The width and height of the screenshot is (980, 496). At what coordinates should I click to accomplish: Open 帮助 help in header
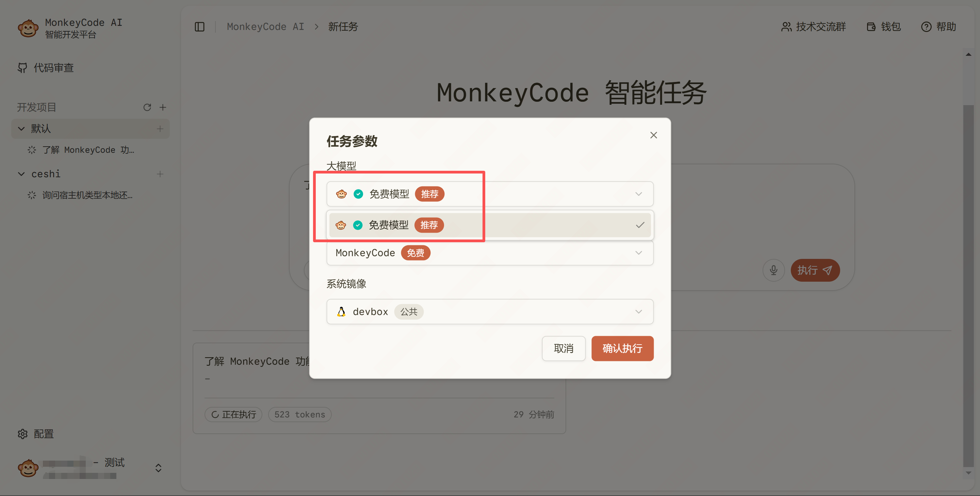click(938, 27)
